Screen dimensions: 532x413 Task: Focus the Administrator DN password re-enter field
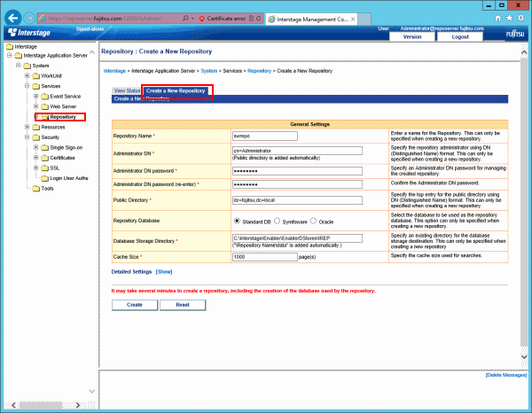pyautogui.click(x=297, y=184)
